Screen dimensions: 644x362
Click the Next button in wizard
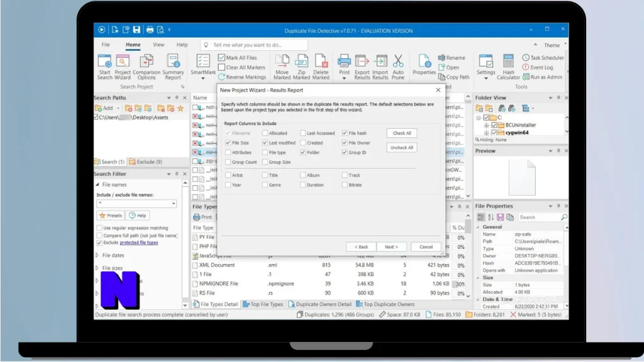pyautogui.click(x=391, y=246)
